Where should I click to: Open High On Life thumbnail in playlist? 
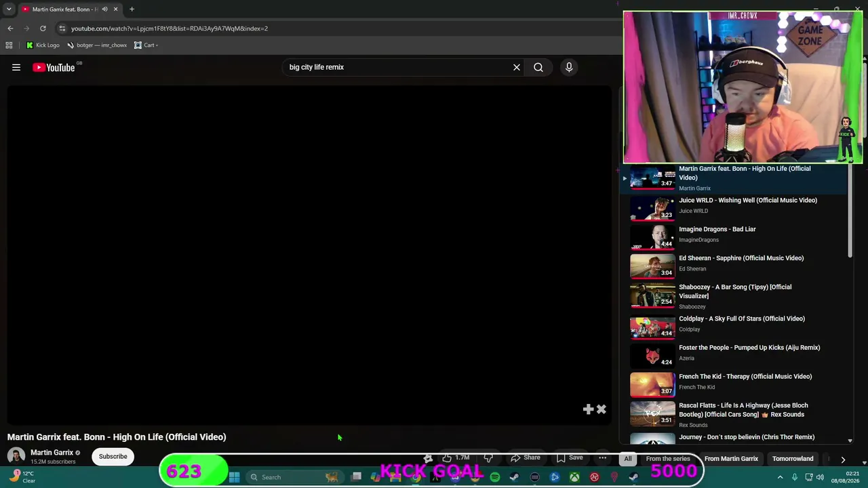click(652, 176)
